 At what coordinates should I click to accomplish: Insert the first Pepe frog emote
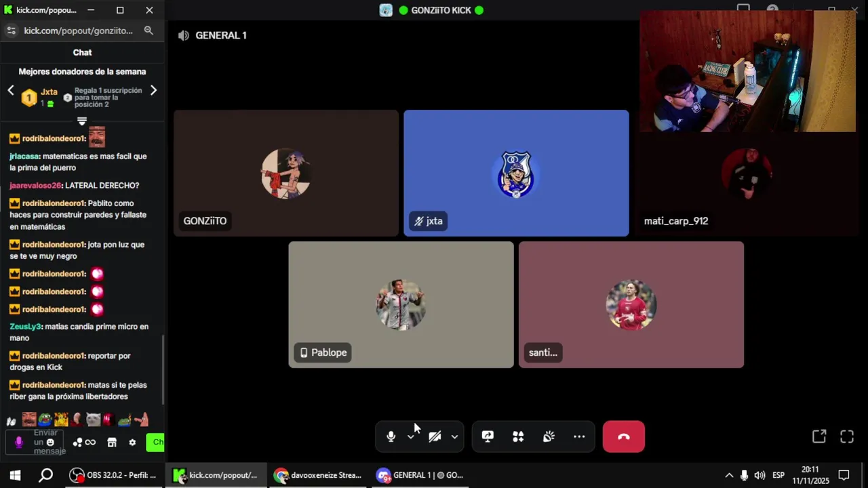(45, 420)
